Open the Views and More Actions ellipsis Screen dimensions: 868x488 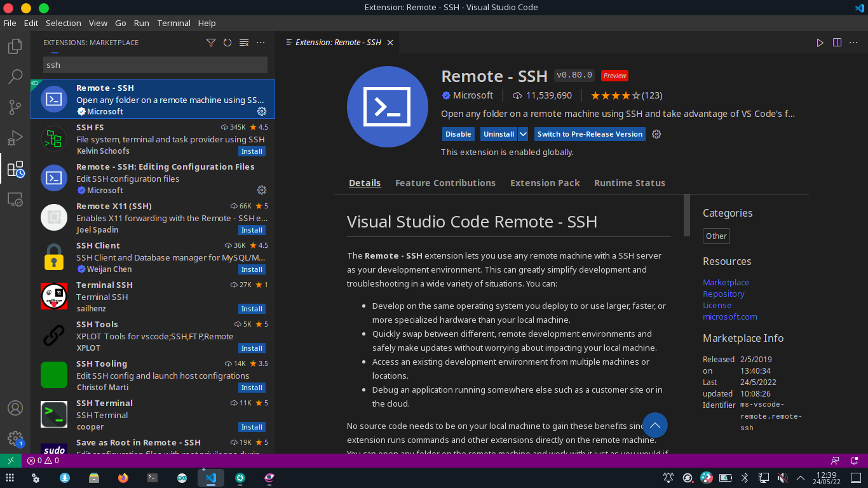point(261,43)
